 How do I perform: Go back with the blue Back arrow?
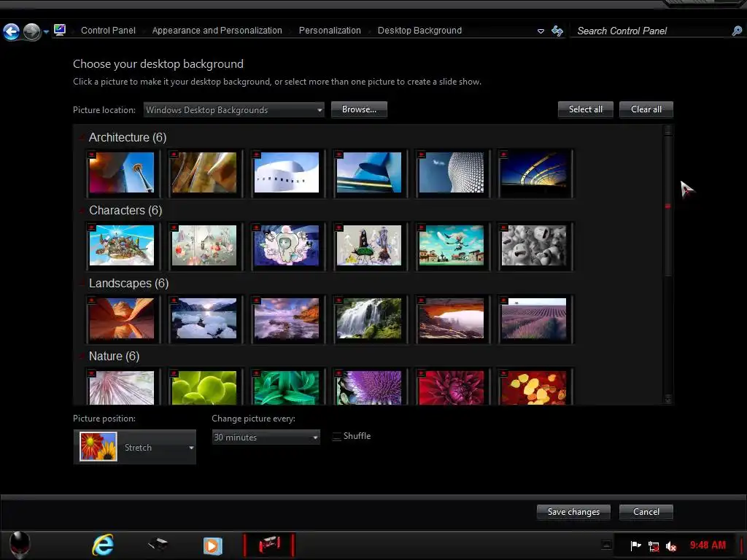(11, 32)
